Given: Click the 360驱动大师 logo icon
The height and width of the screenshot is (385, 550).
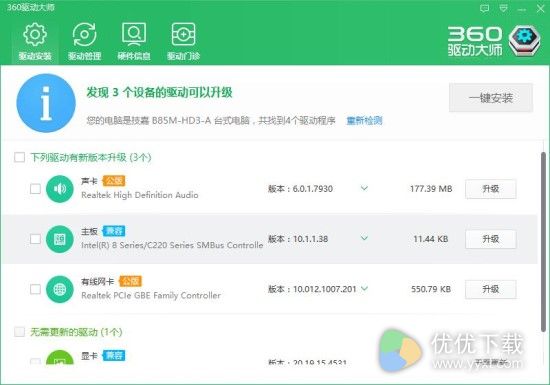Looking at the screenshot, I should (524, 41).
